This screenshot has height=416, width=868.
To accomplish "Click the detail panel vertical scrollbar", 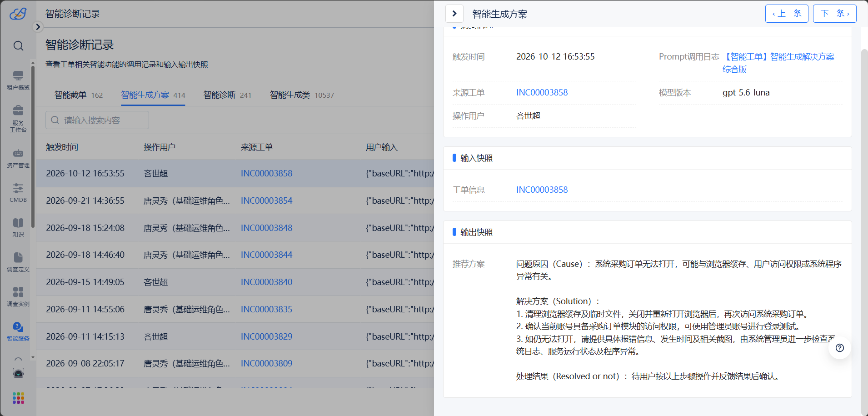I will [864, 232].
